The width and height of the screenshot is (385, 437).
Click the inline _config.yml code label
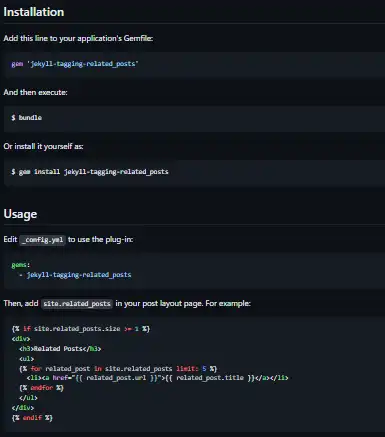(42, 240)
